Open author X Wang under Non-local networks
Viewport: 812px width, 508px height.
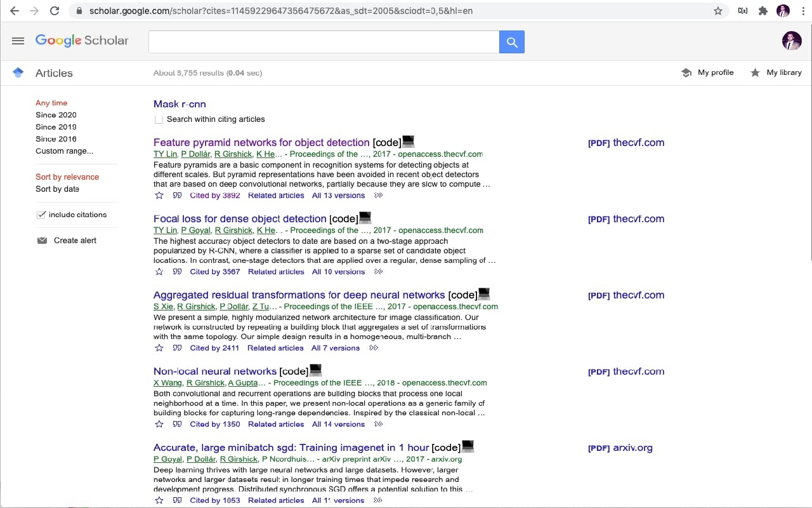pyautogui.click(x=167, y=383)
